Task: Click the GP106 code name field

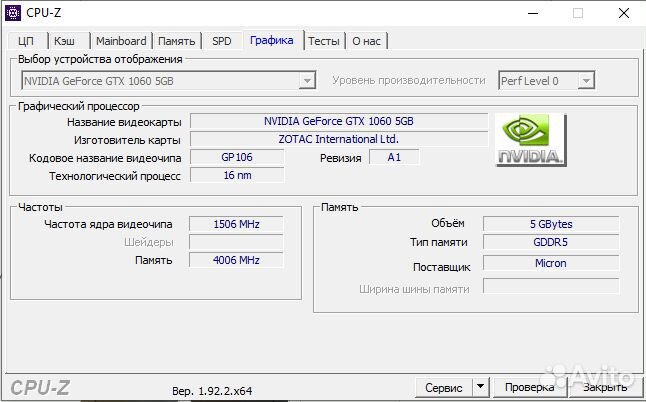Action: (x=237, y=157)
